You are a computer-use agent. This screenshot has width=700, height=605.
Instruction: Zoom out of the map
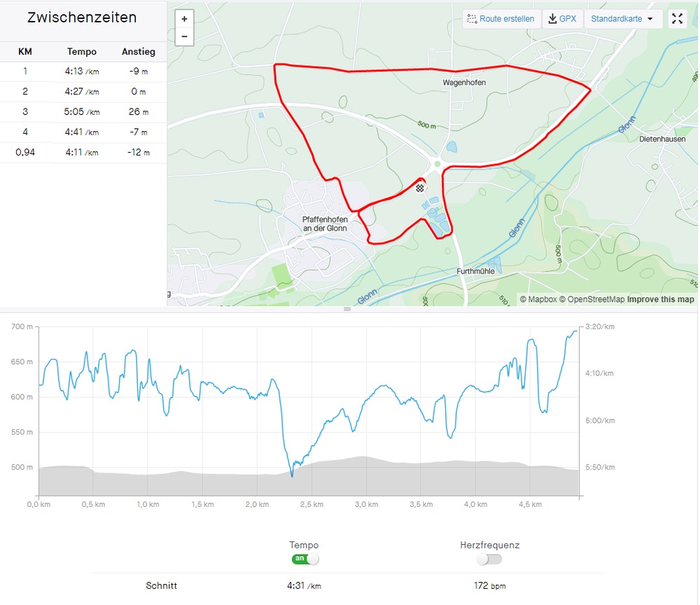click(184, 36)
